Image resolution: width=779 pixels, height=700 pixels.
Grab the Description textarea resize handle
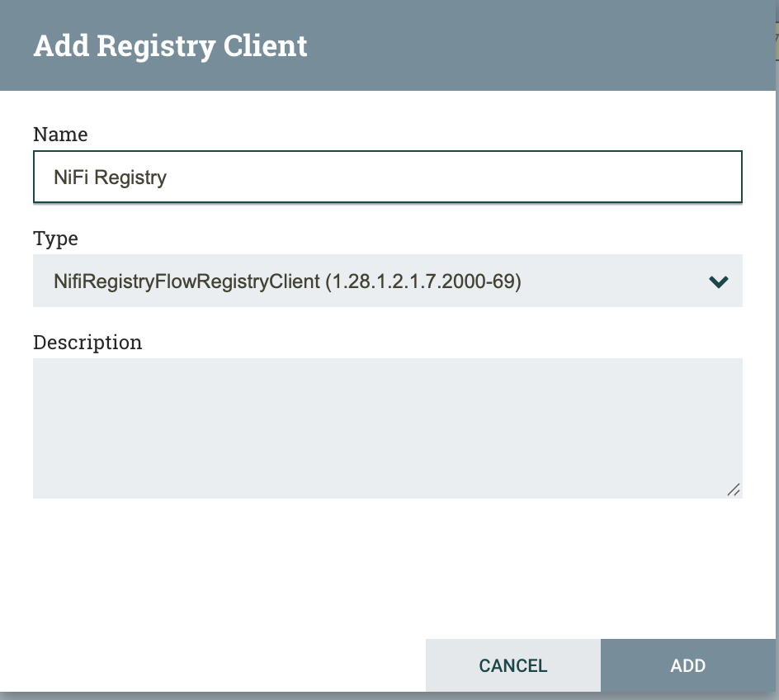point(733,490)
